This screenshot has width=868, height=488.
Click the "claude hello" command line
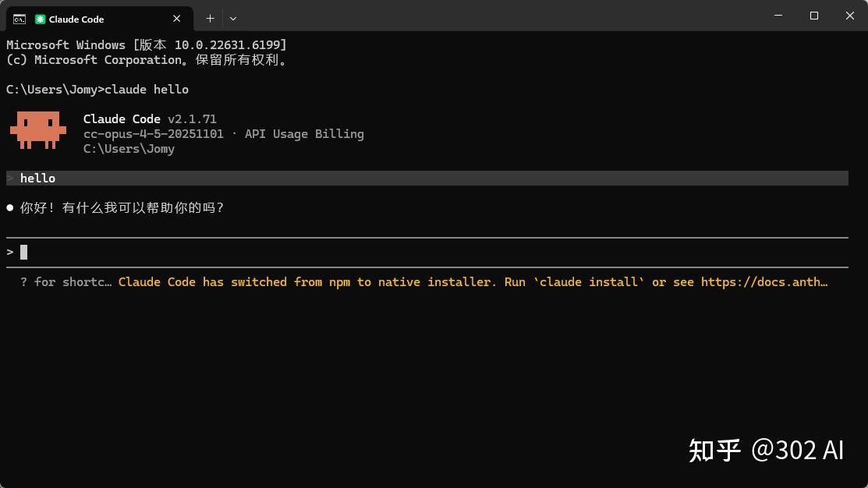(x=147, y=90)
